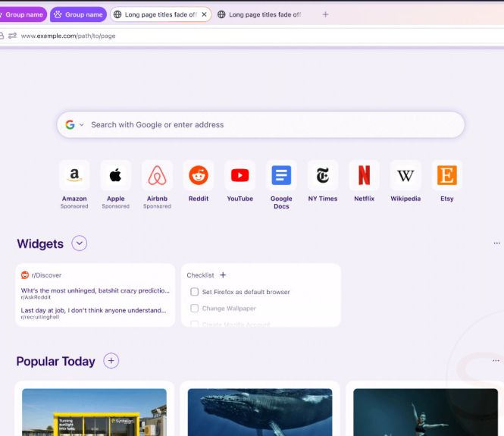
Task: Open the Widgets section three-dot menu
Action: pyautogui.click(x=496, y=243)
